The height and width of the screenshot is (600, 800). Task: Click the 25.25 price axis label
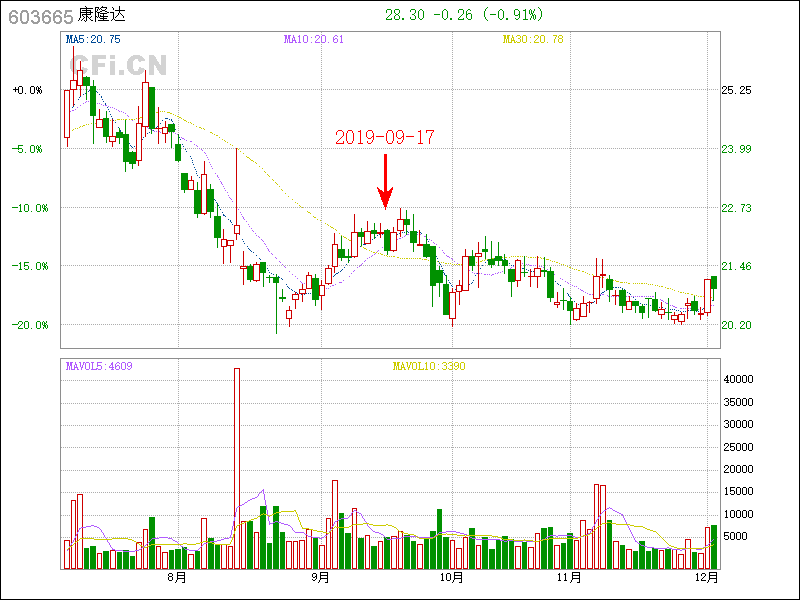tap(736, 90)
